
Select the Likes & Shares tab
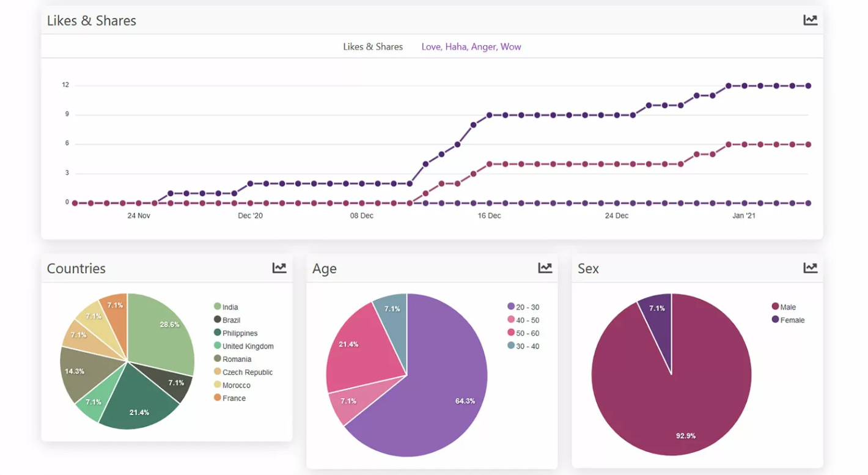(x=372, y=46)
